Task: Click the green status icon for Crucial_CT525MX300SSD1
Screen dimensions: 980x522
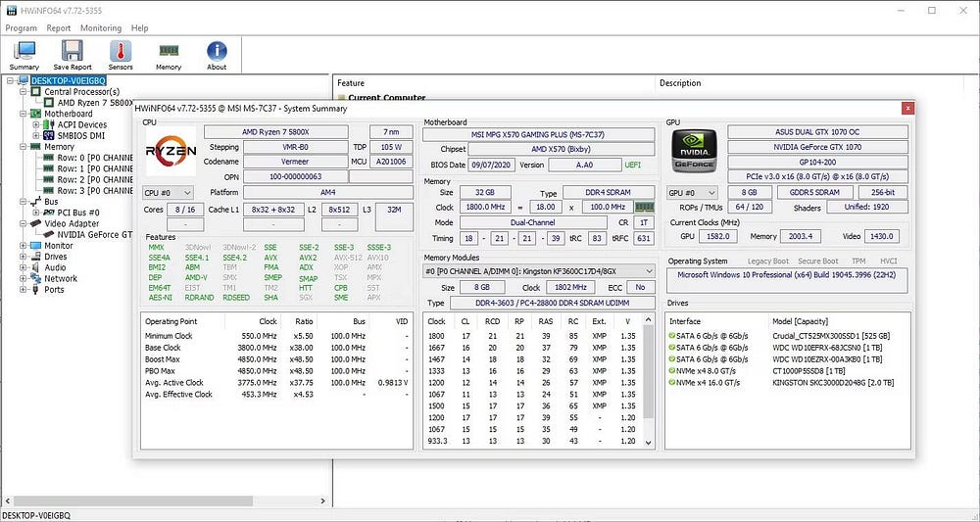Action: (x=672, y=336)
